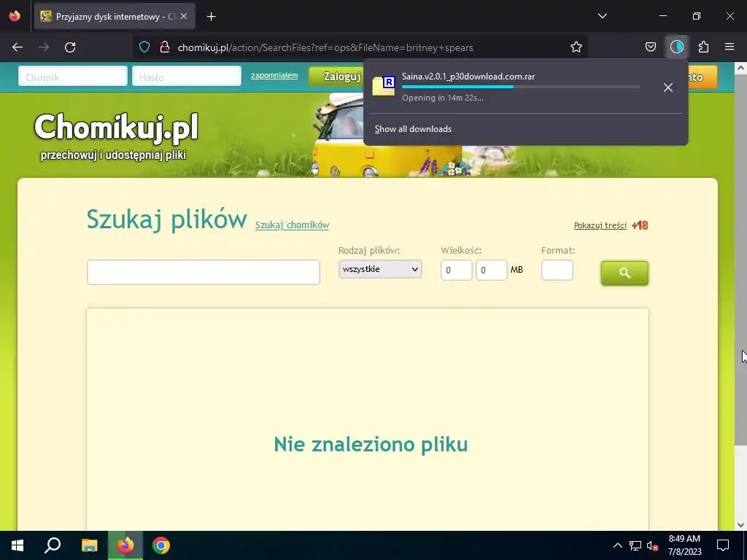Go back with the browser back arrow
Image resolution: width=747 pixels, height=560 pixels.
pos(18,47)
